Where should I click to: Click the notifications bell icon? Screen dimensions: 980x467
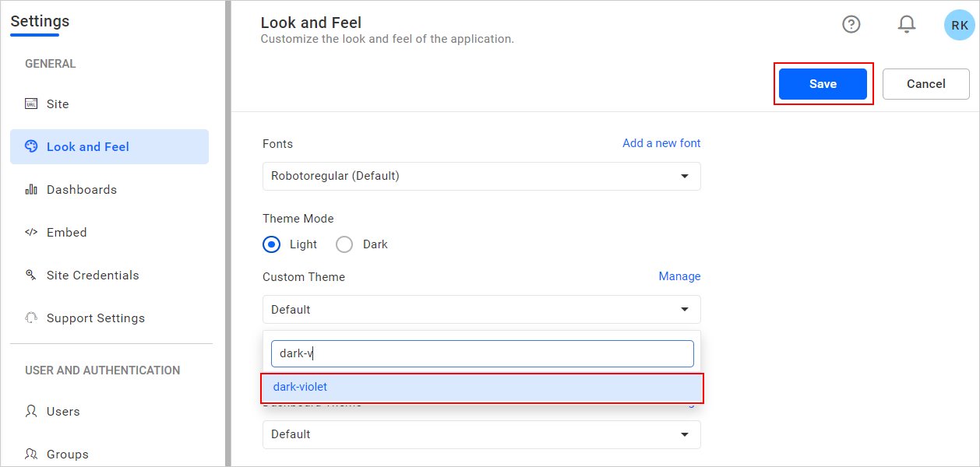tap(907, 24)
